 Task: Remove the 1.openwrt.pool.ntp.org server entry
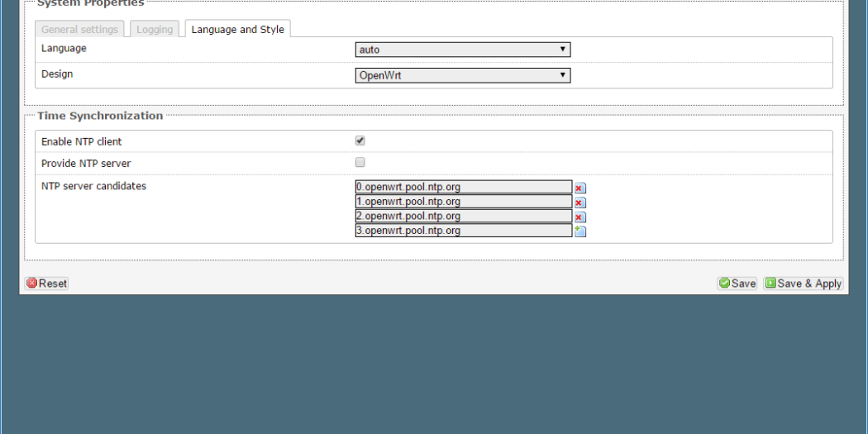pos(579,203)
